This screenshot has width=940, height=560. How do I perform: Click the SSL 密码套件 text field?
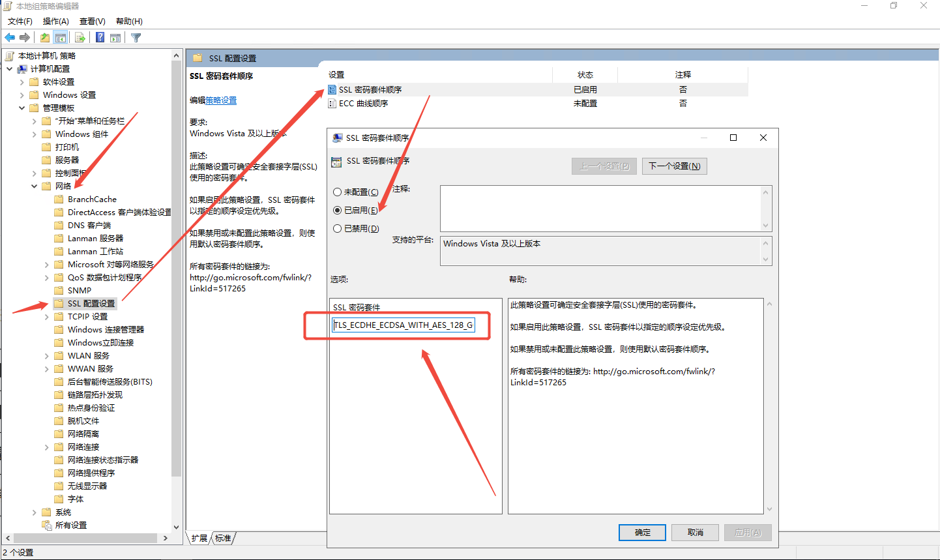point(404,325)
